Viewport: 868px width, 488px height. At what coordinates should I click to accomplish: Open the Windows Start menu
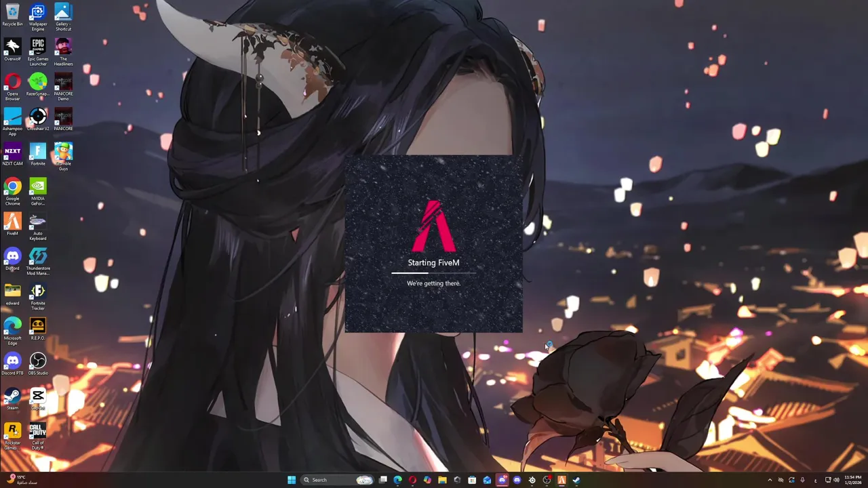(292, 480)
